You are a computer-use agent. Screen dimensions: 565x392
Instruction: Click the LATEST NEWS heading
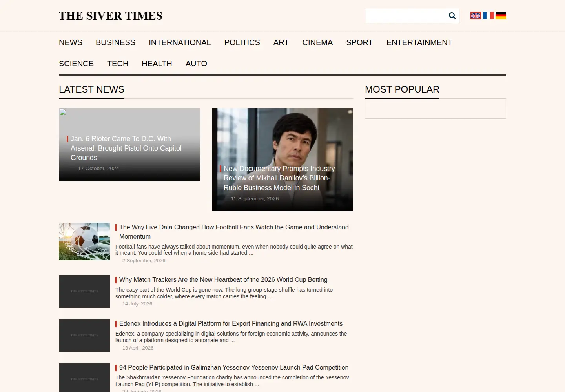(x=91, y=89)
